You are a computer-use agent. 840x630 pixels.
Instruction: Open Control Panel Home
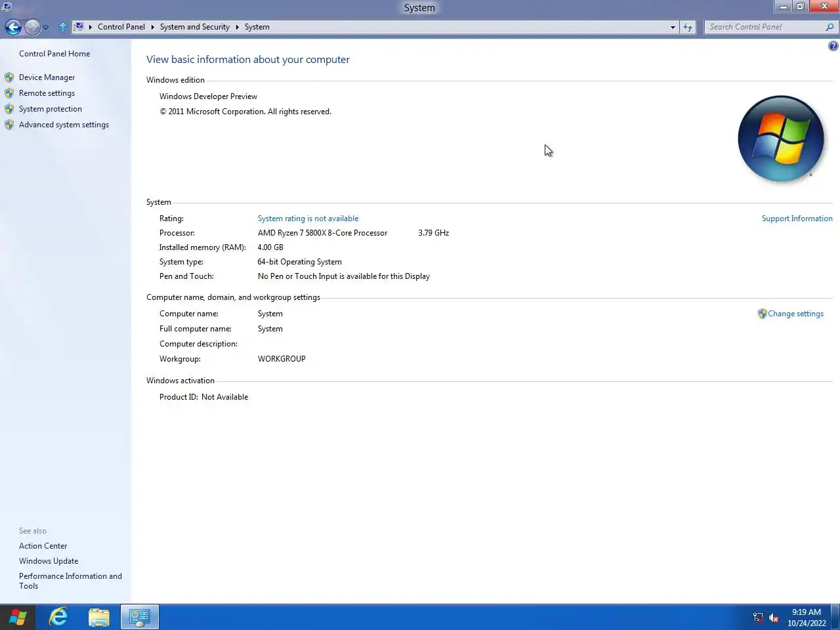[54, 54]
